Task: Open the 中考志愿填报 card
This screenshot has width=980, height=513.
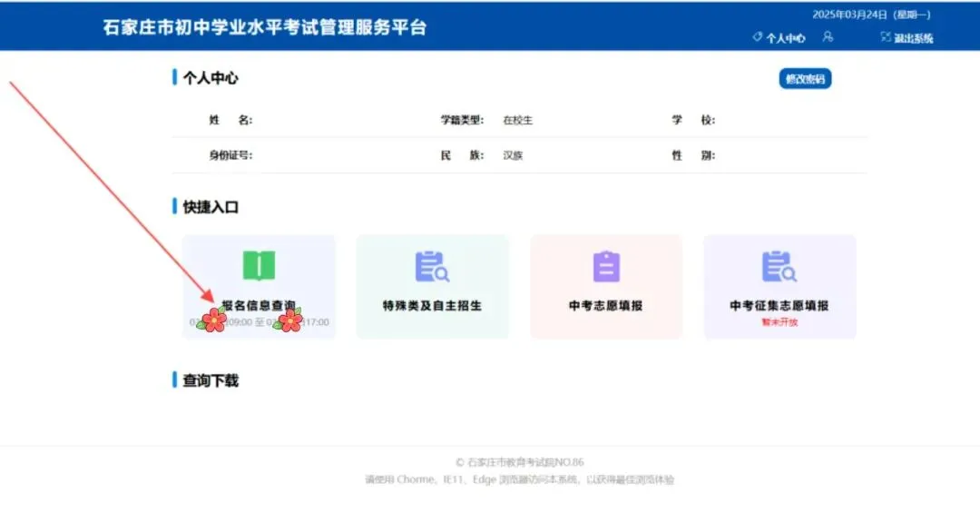Action: (606, 287)
